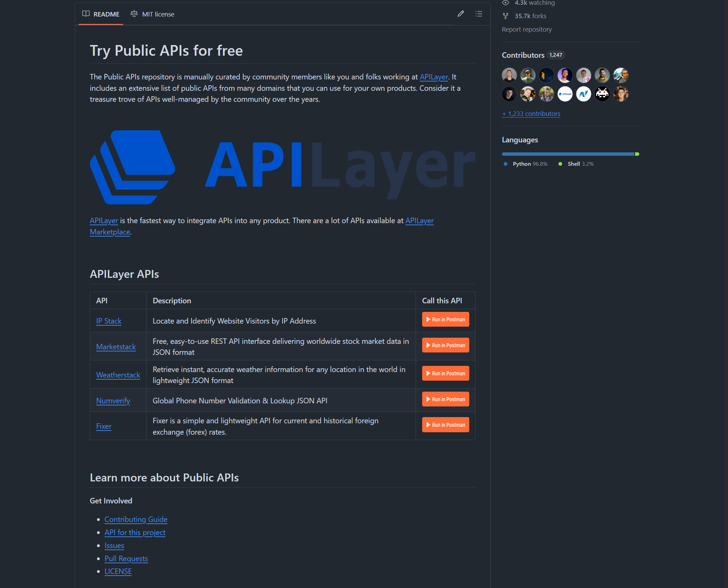
Task: Click the 'Global Phone Number Validation' description cell
Action: click(281, 401)
